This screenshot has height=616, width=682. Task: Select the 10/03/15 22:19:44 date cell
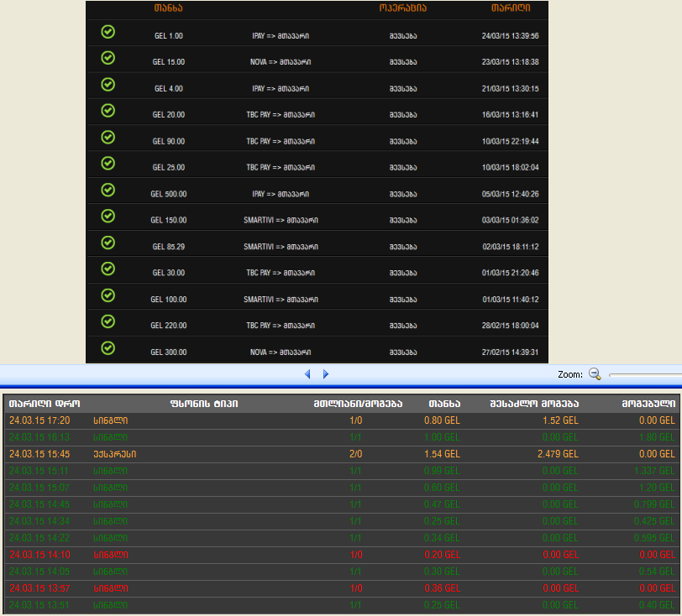click(x=510, y=141)
